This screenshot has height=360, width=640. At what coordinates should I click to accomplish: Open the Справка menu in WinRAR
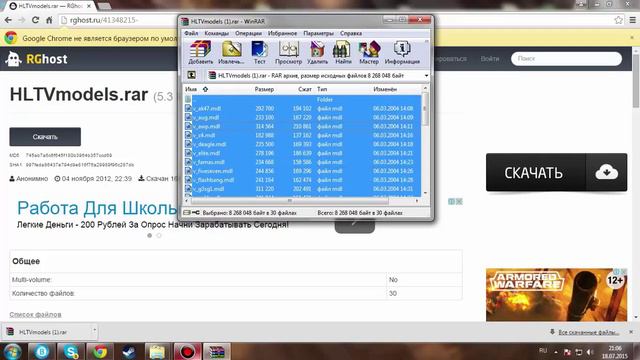[351, 33]
